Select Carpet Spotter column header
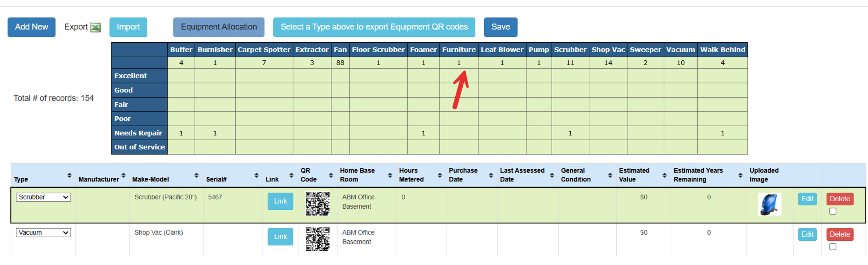The image size is (868, 265). coord(264,50)
